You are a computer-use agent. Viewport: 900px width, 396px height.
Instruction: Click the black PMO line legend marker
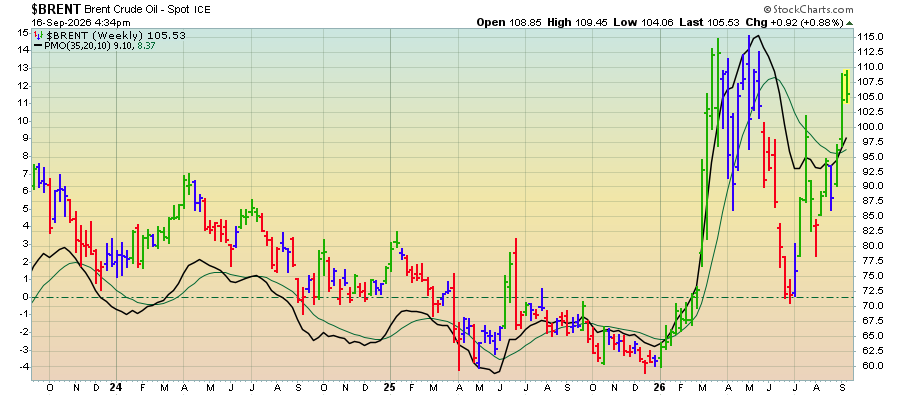(x=38, y=45)
